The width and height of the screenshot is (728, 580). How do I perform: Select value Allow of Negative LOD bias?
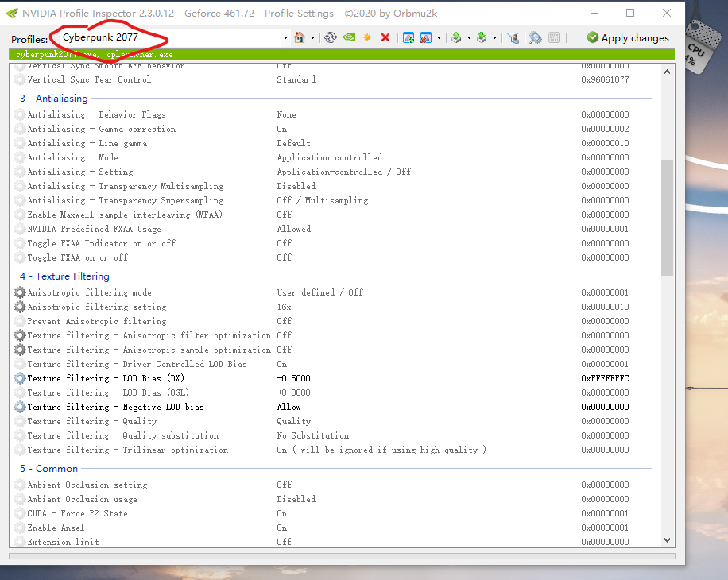[x=288, y=407]
